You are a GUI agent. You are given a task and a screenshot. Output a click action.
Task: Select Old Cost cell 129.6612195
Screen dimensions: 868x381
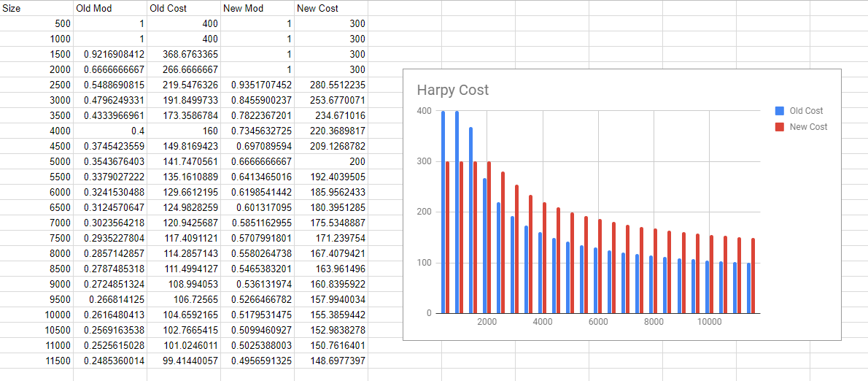click(x=184, y=192)
